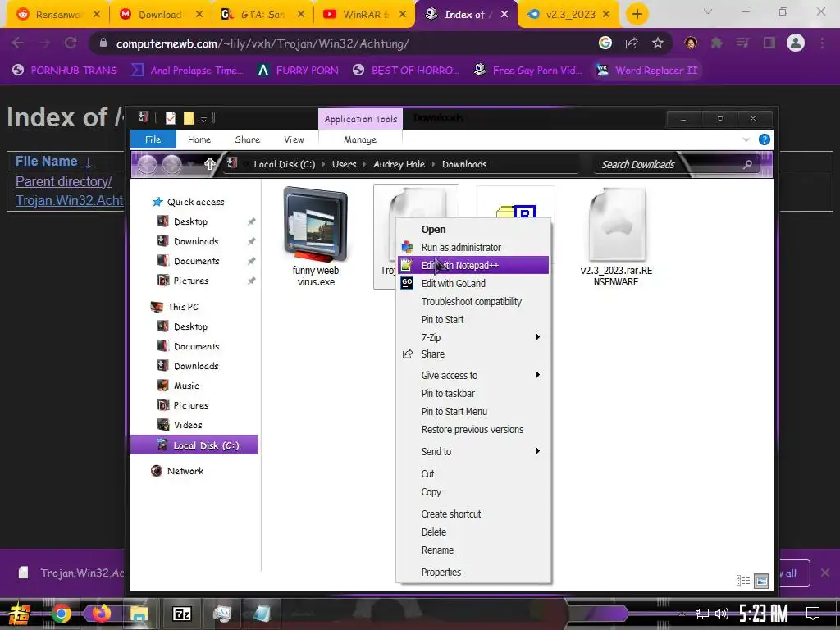Click 'Delete' in the context menu
The image size is (840, 630).
pos(473,532)
